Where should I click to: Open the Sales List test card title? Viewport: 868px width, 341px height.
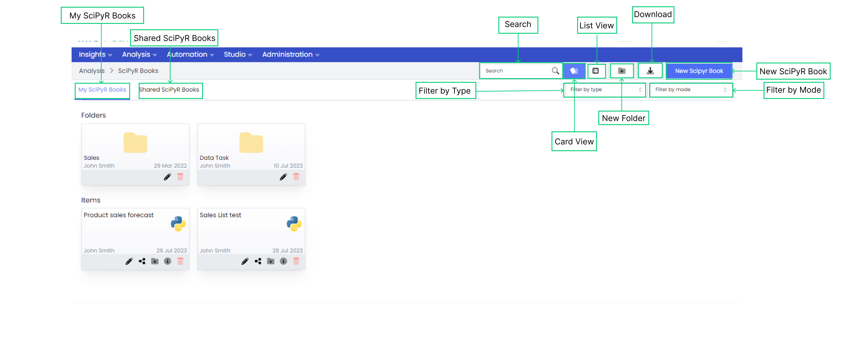pyautogui.click(x=220, y=215)
